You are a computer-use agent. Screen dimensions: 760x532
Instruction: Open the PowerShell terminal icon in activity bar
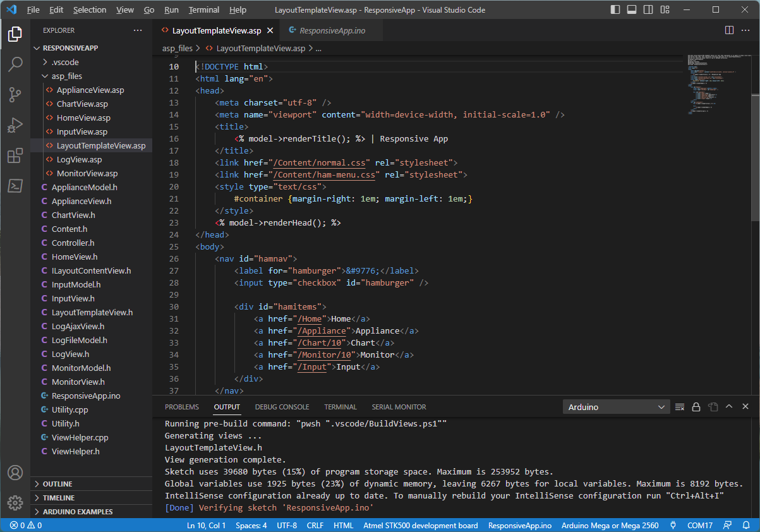point(15,186)
